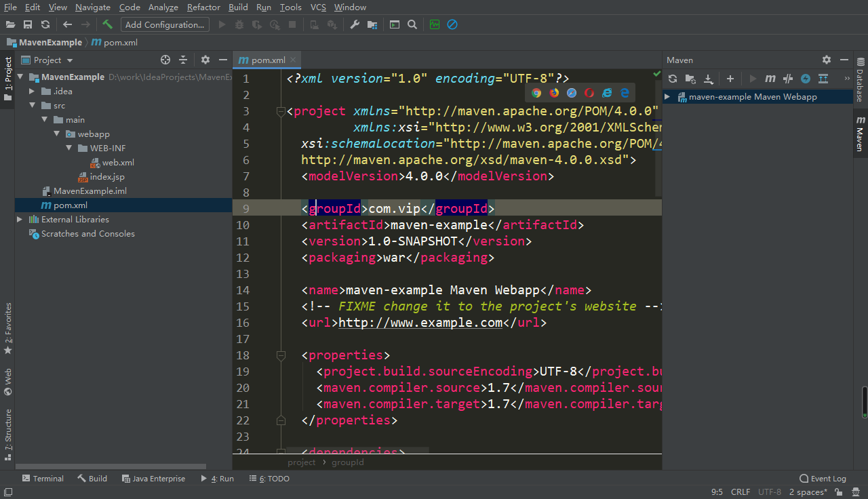Click Add Configuration button

(165, 24)
